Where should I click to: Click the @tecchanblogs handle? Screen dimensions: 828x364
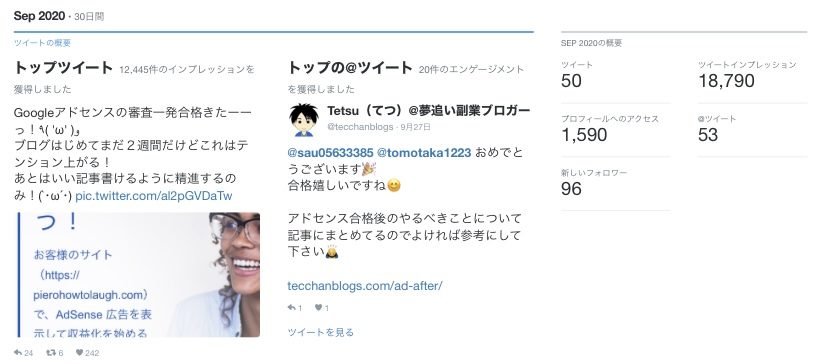coord(362,127)
